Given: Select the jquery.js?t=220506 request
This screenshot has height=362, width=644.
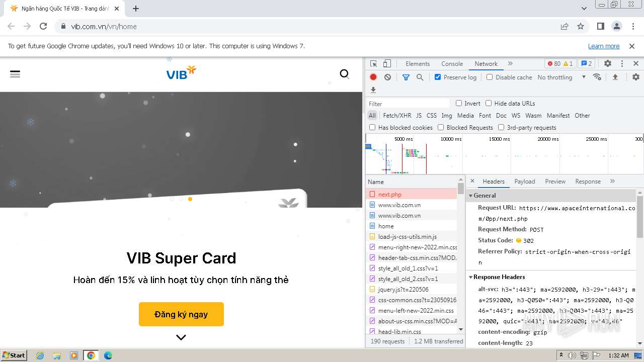Looking at the screenshot, I should point(411,290).
